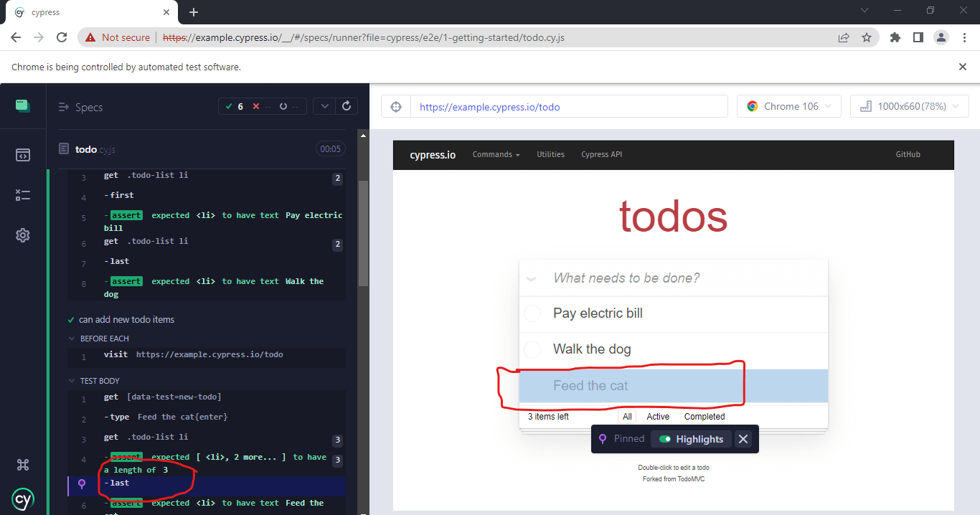Select the Active filter
The image size is (980, 515).
click(658, 417)
